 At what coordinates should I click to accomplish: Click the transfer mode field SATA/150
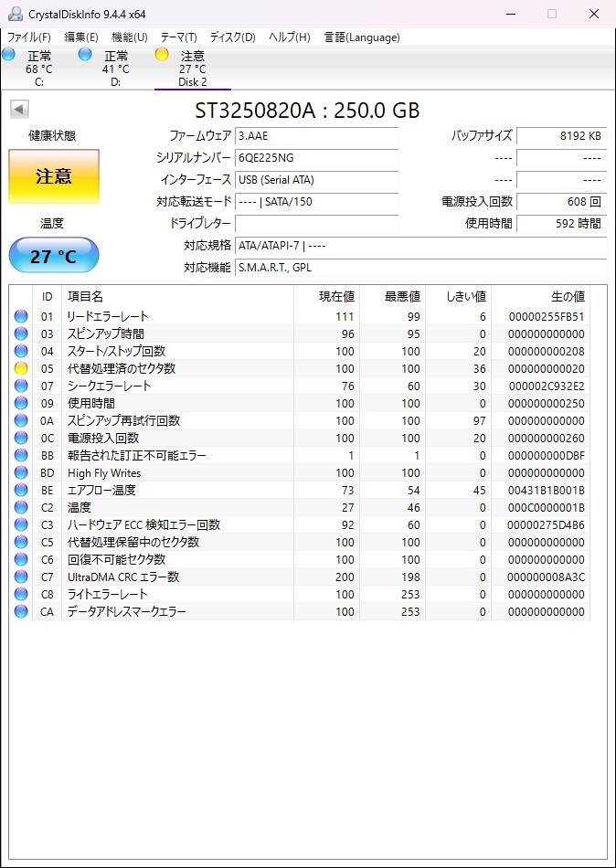317,202
